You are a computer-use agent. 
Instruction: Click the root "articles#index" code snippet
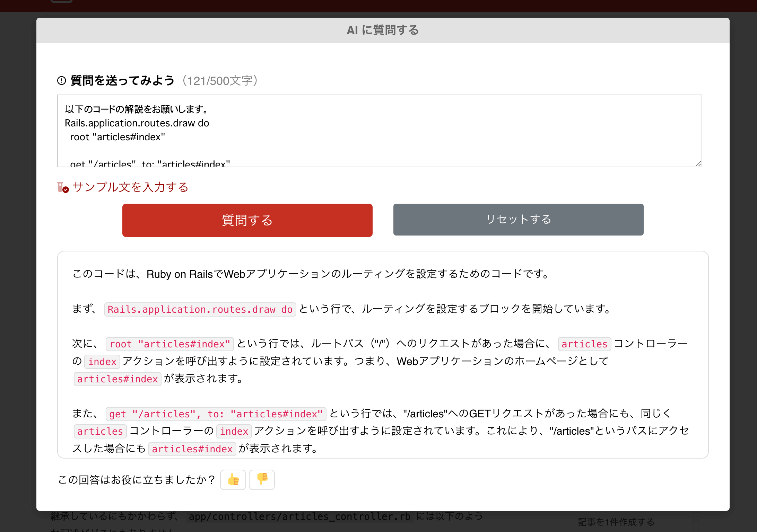pyautogui.click(x=169, y=344)
